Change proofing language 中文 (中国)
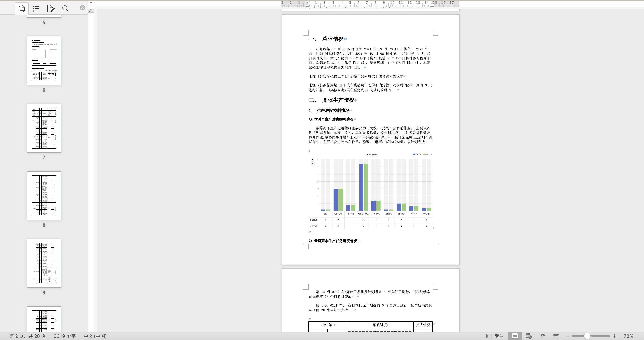The width and height of the screenshot is (644, 340). pos(95,336)
